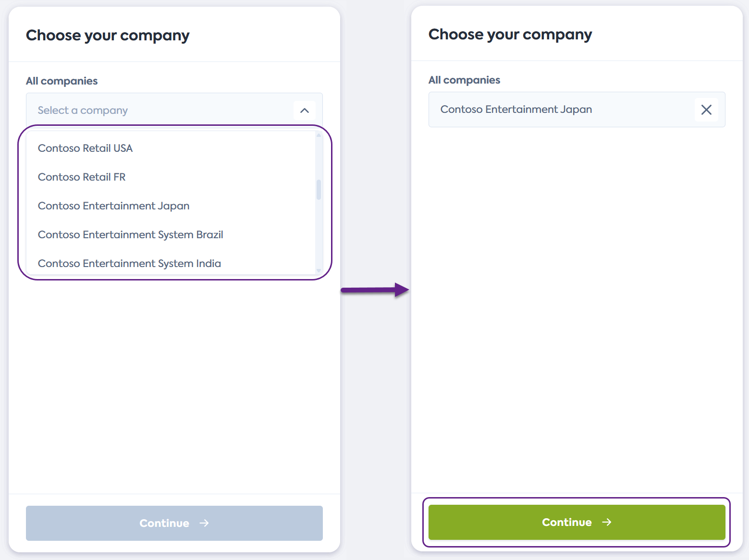
Task: Click the 'All companies' label above the selected company
Action: pos(464,80)
